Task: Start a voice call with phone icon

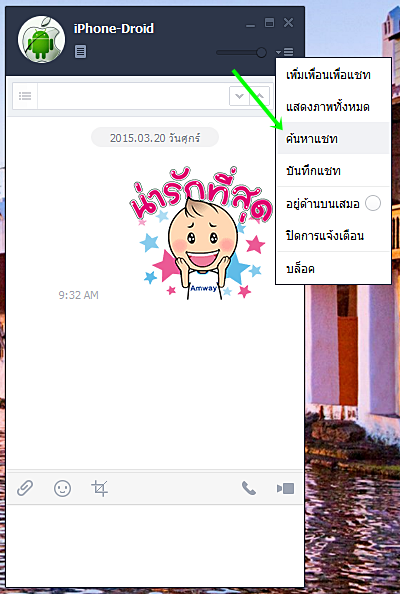Action: click(x=249, y=488)
